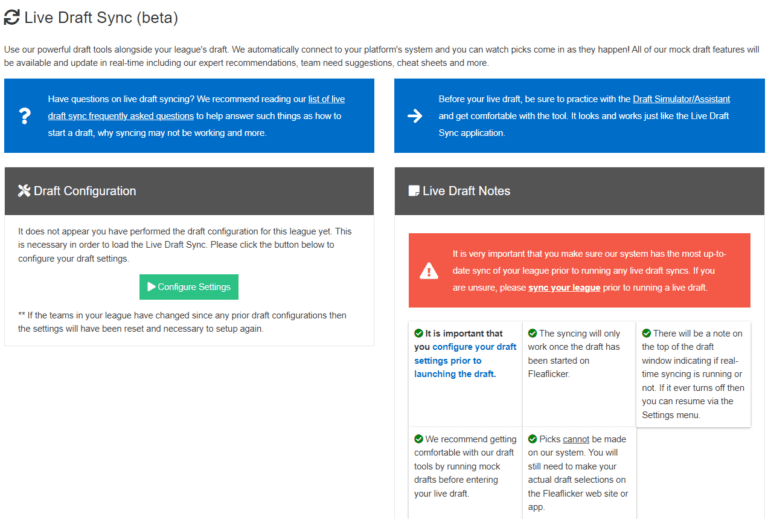Click the sync arrows icon beside Live Draft Sync
Image resolution: width=768 pixels, height=519 pixels.
pos(13,17)
